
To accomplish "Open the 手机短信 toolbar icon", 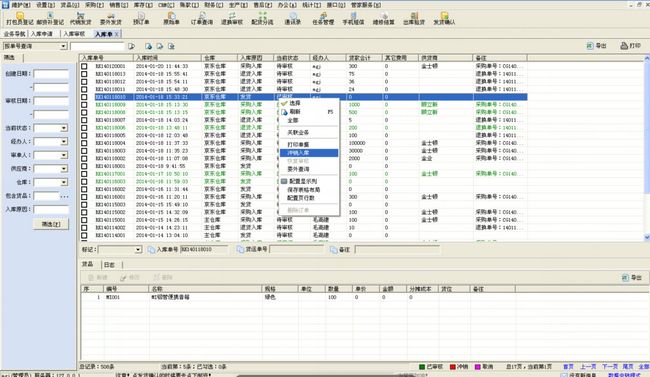I will pyautogui.click(x=353, y=19).
